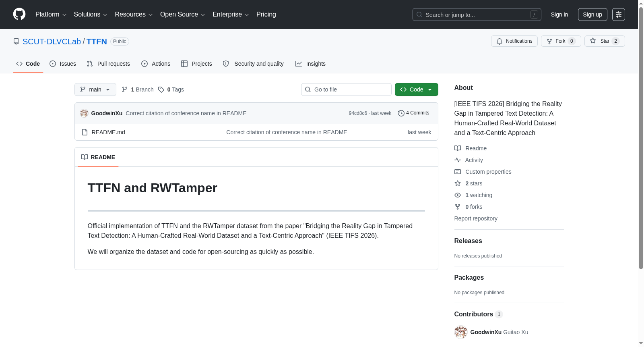The width and height of the screenshot is (644, 347).
Task: Expand the Resources menu
Action: (134, 15)
